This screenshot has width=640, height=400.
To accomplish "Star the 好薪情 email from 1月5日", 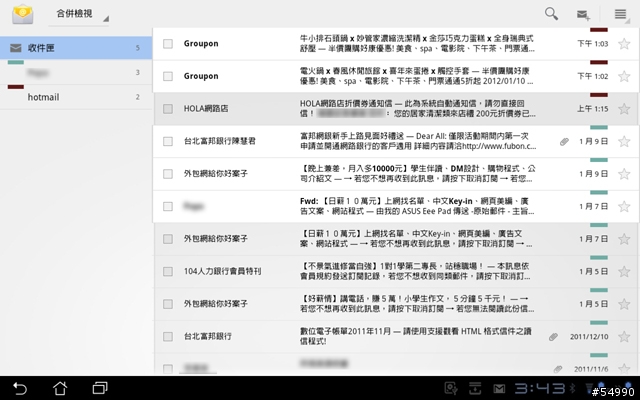I will pyautogui.click(x=624, y=304).
